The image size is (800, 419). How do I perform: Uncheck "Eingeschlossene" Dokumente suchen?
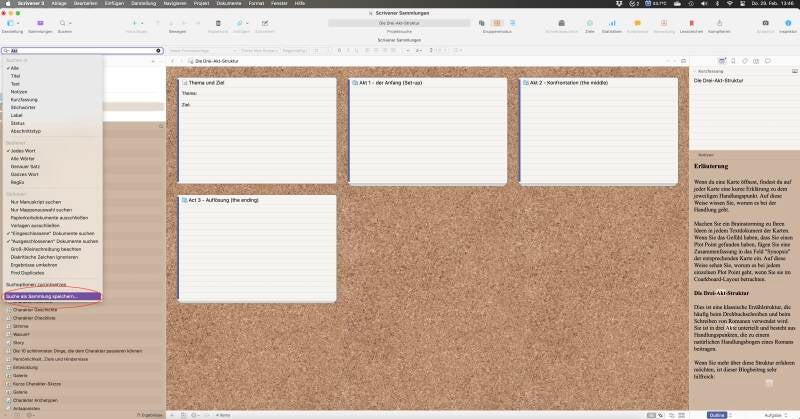point(53,233)
